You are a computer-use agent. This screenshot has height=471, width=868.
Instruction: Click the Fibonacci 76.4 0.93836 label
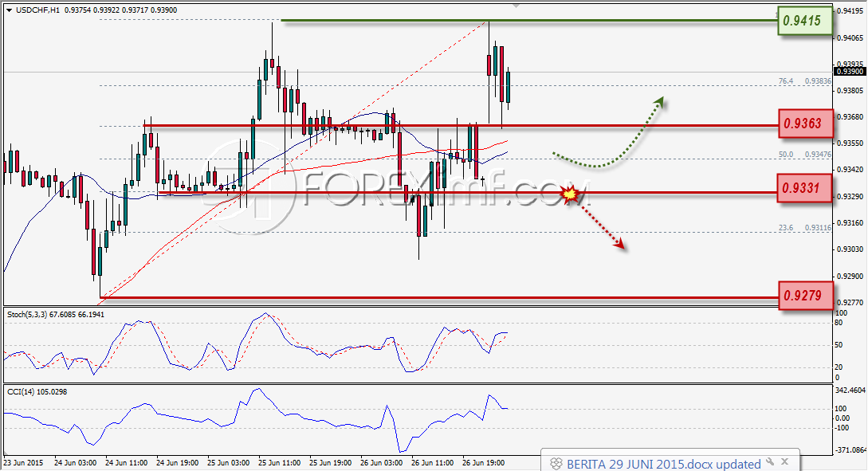(x=805, y=80)
